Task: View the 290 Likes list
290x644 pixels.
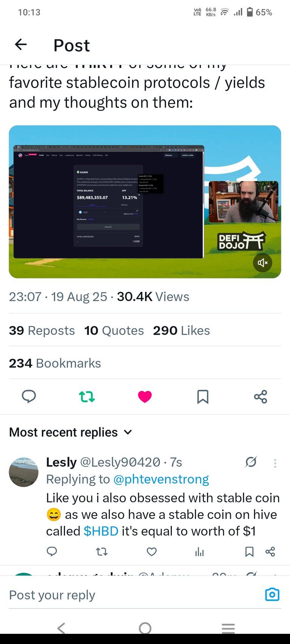Action: click(181, 330)
